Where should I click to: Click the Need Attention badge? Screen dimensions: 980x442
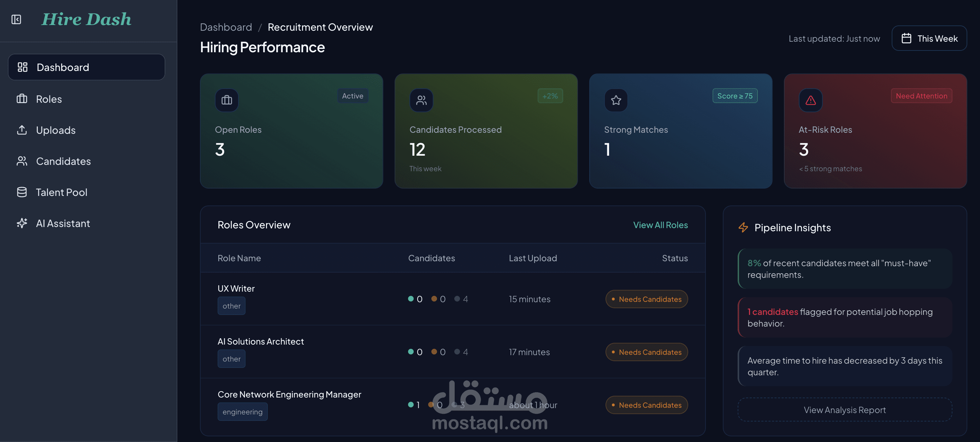click(x=921, y=96)
